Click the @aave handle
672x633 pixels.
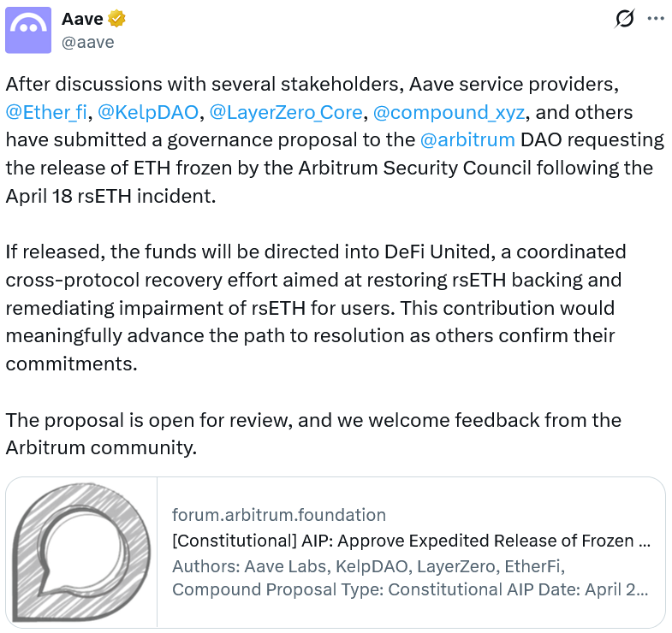[87, 41]
